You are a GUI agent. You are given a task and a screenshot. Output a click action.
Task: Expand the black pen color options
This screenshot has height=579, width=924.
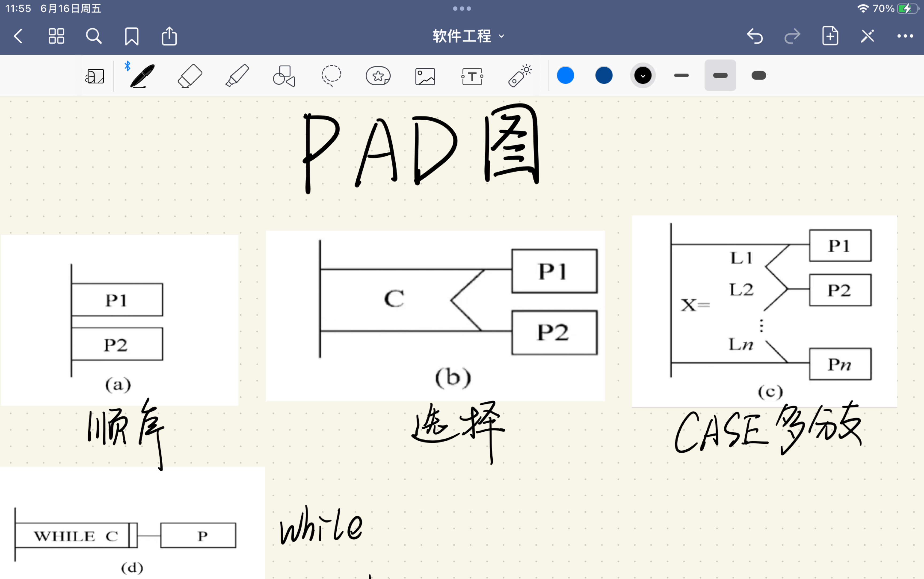(x=643, y=75)
